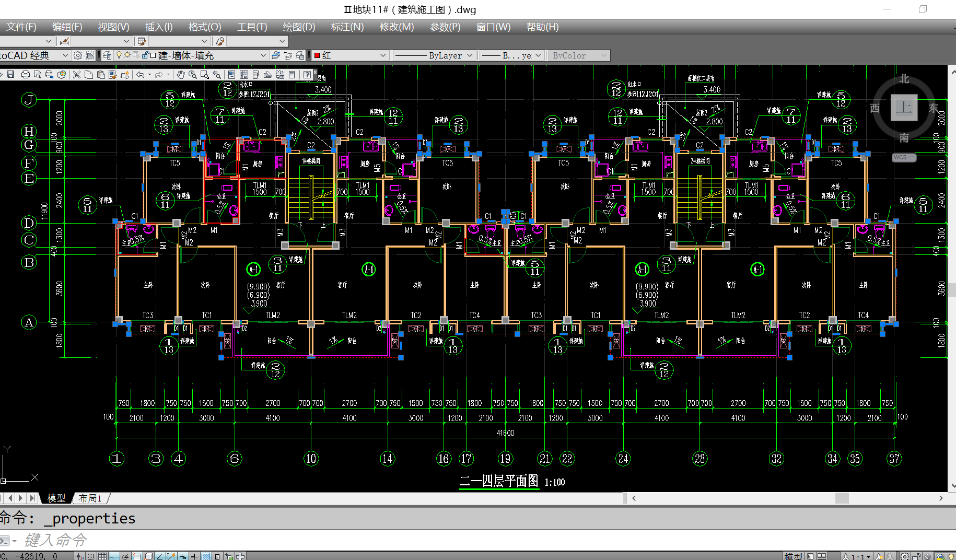The width and height of the screenshot is (956, 560).
Task: Click the 模型 button in status bar
Action: [793, 556]
